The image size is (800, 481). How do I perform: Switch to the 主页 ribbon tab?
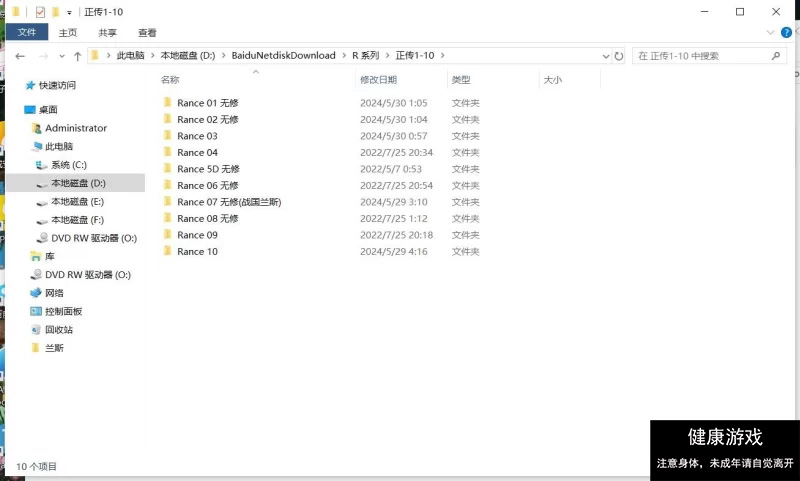67,33
